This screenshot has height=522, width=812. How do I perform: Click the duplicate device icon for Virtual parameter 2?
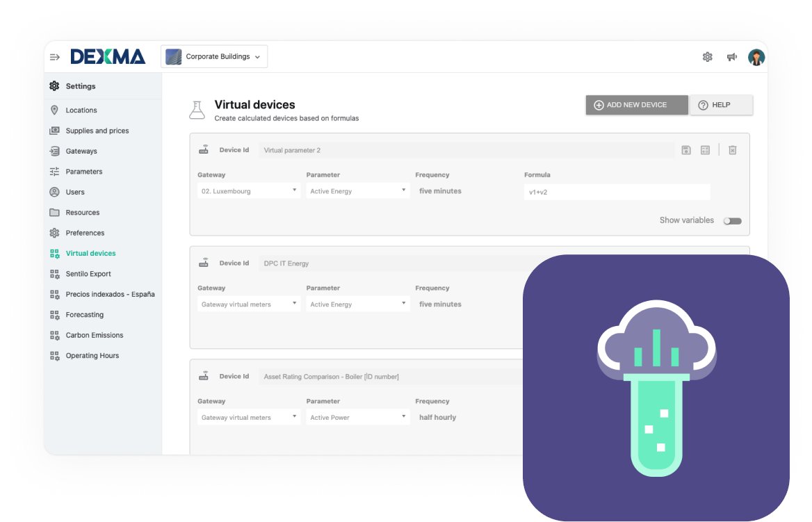pyautogui.click(x=705, y=149)
